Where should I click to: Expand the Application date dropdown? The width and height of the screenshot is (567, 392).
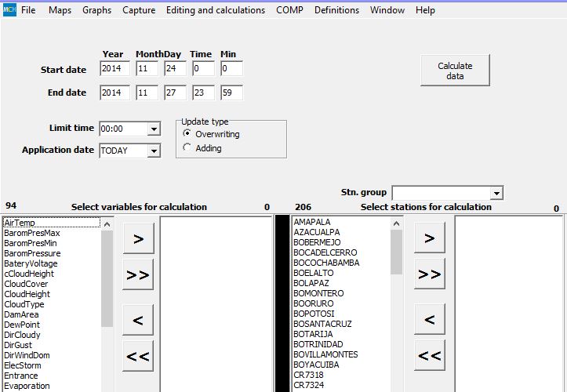point(154,151)
